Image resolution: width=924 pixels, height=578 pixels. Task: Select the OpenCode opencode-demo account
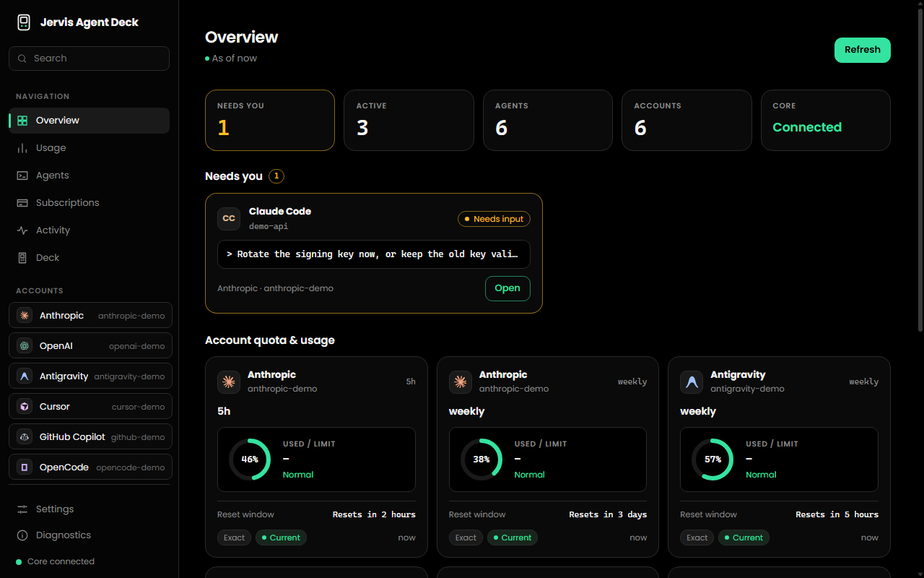click(91, 467)
